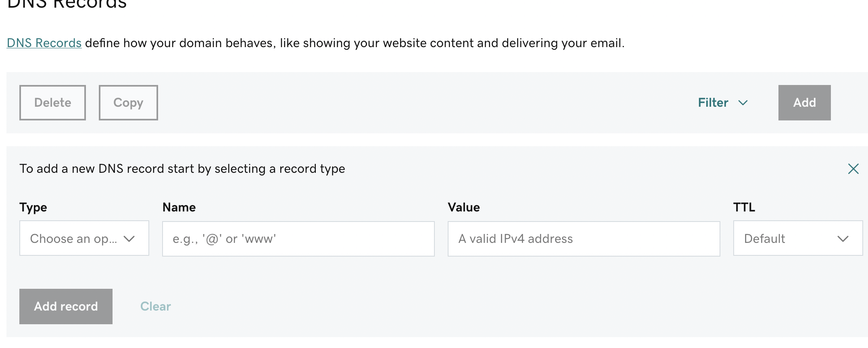Focus the Value IPv4 address field

coord(584,239)
